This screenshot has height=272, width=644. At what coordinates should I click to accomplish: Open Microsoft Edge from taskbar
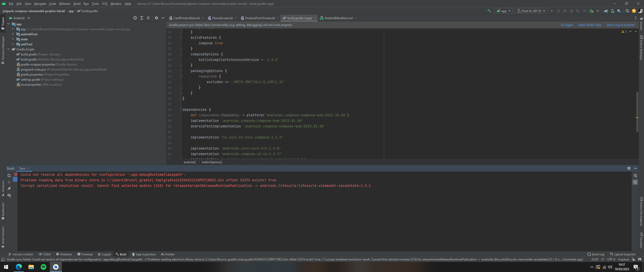point(19,267)
